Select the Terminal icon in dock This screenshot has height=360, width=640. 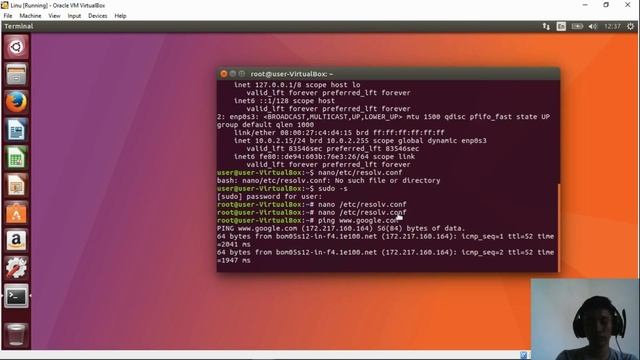(16, 296)
